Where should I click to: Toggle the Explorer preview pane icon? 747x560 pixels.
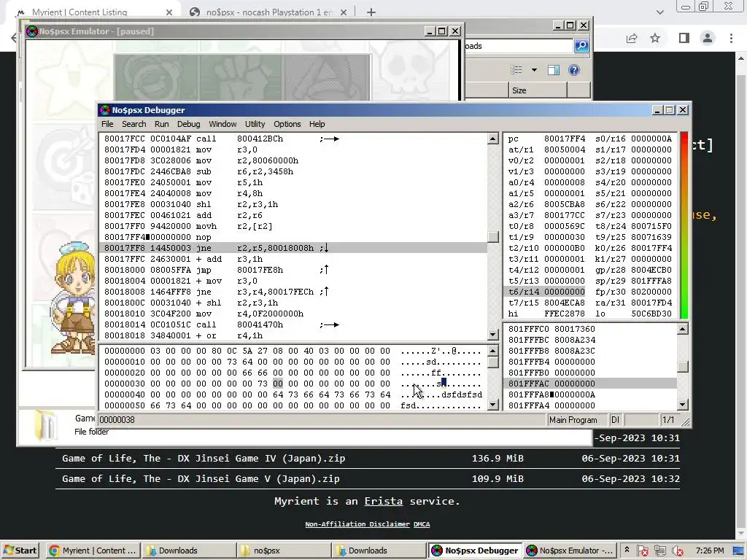(554, 70)
